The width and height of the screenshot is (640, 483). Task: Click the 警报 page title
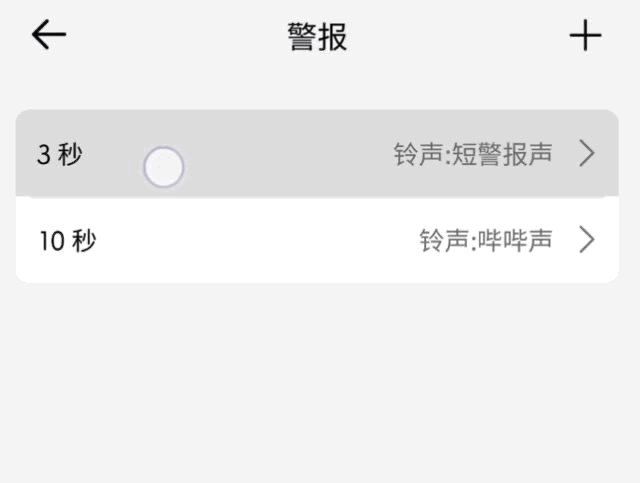click(317, 37)
